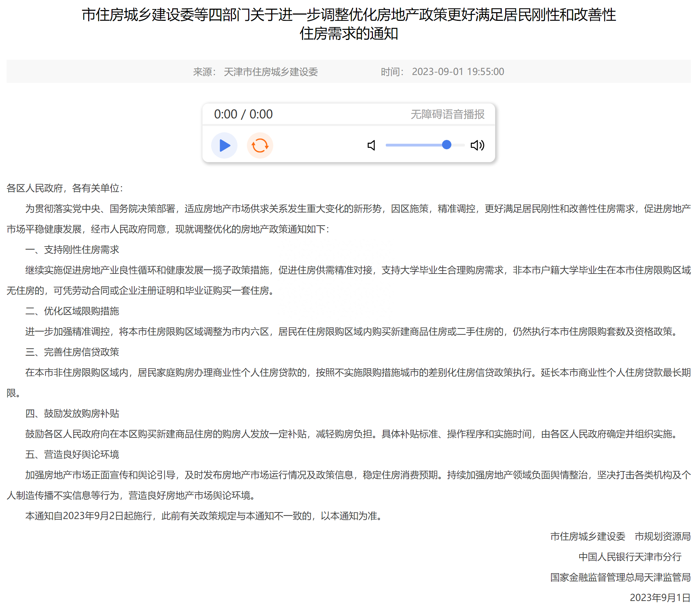Viewport: 700px width, 610px height.
Task: Click heading 二、优化区域限购措施
Action: coord(72,311)
